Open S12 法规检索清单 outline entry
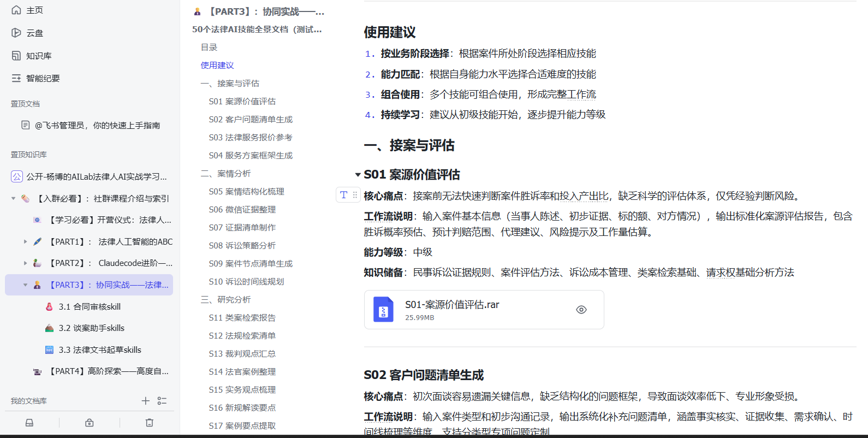The image size is (868, 438). (x=242, y=335)
